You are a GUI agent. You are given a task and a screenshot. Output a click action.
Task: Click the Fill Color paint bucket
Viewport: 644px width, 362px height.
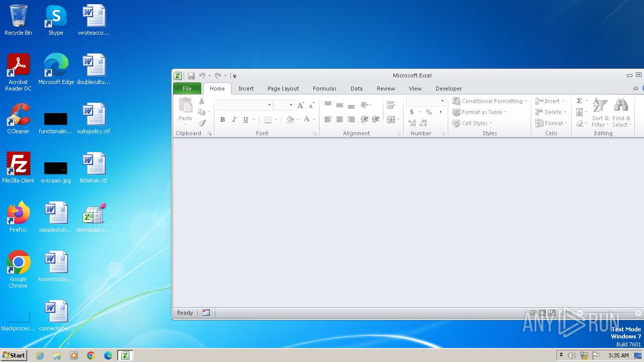(x=290, y=120)
